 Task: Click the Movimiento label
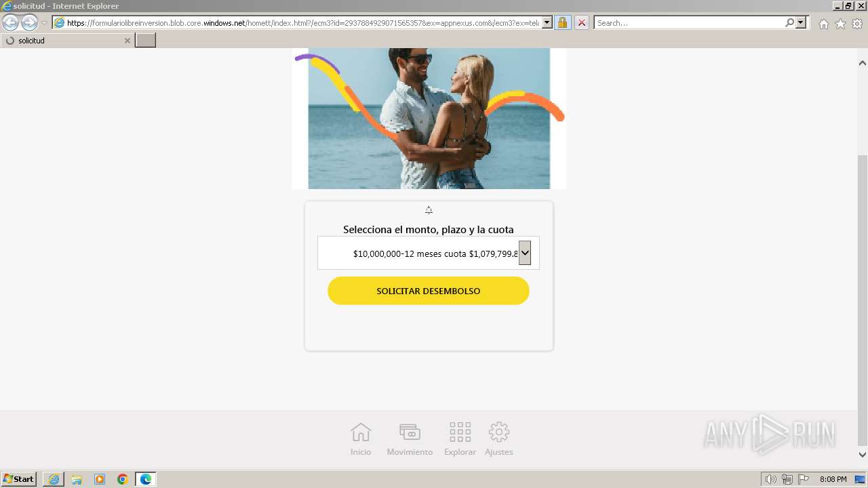410,452
